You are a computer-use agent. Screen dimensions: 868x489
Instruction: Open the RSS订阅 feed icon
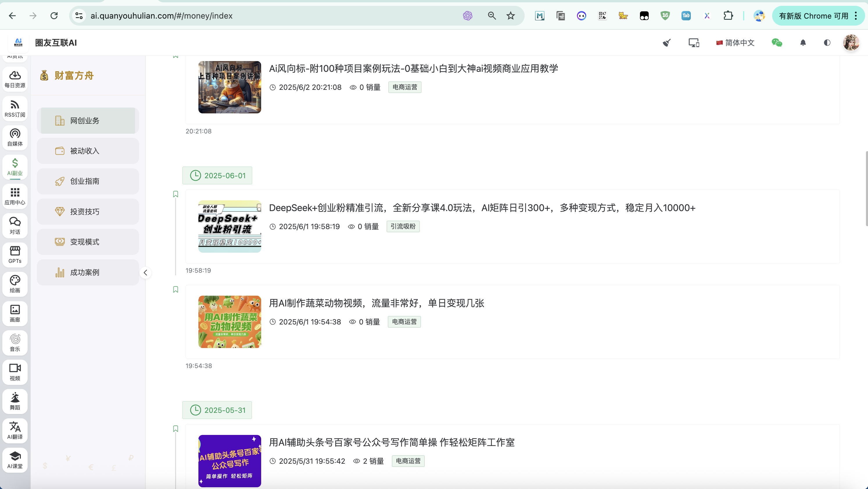pos(15,108)
